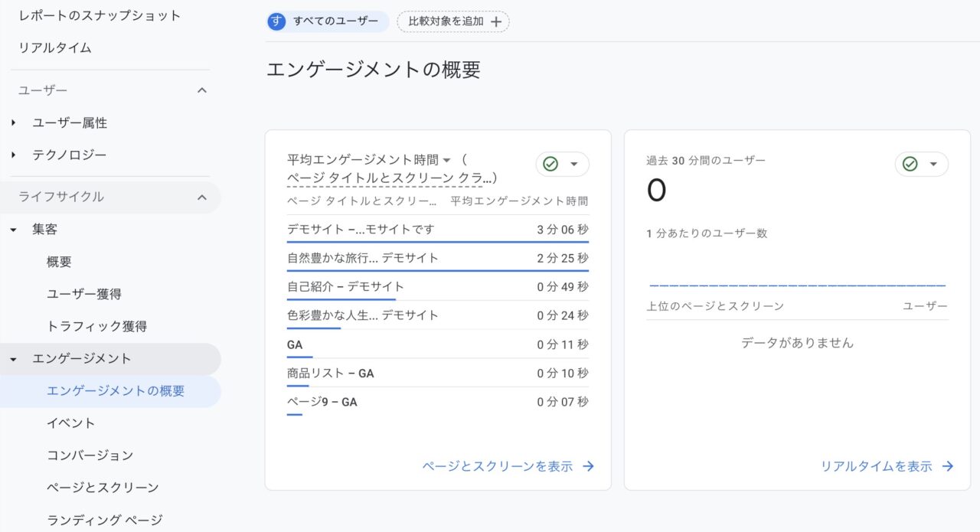The width and height of the screenshot is (980, 532).
Task: Click the arrow icon beside リアルタイムを表示
Action: [x=949, y=465]
